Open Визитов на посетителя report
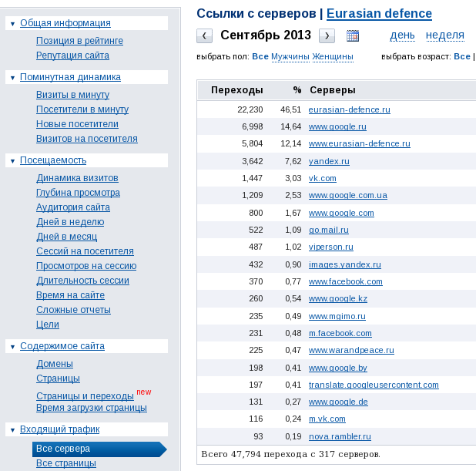This screenshot has height=471, width=476. 87,139
